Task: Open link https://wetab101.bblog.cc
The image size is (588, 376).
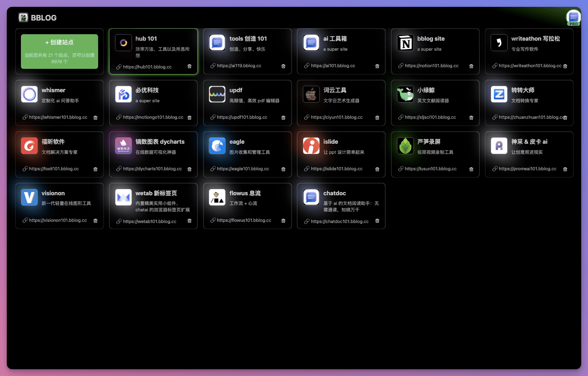Action: 150,221
